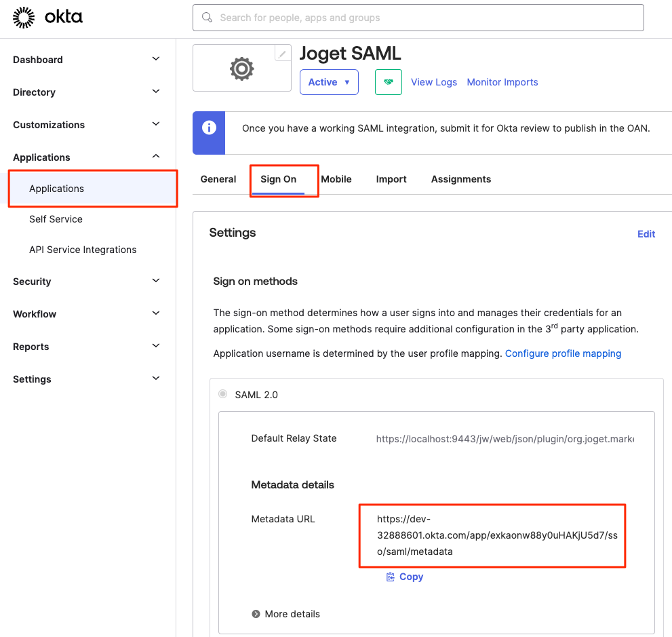This screenshot has height=637, width=672.
Task: Click the Copy clipboard icon
Action: point(390,577)
